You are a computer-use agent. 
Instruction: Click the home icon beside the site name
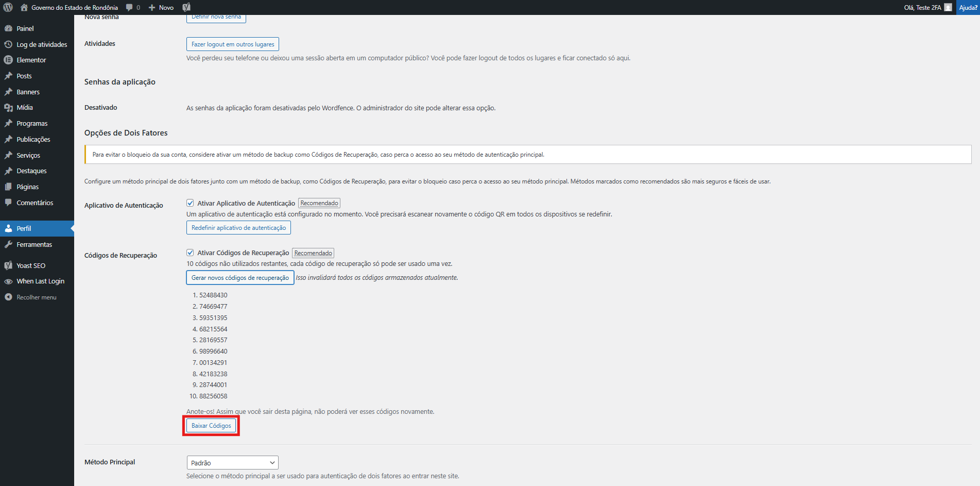[24, 7]
